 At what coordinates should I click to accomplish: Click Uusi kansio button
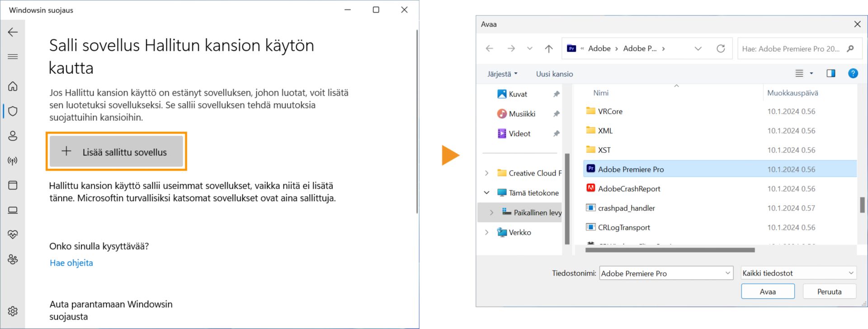tap(554, 74)
